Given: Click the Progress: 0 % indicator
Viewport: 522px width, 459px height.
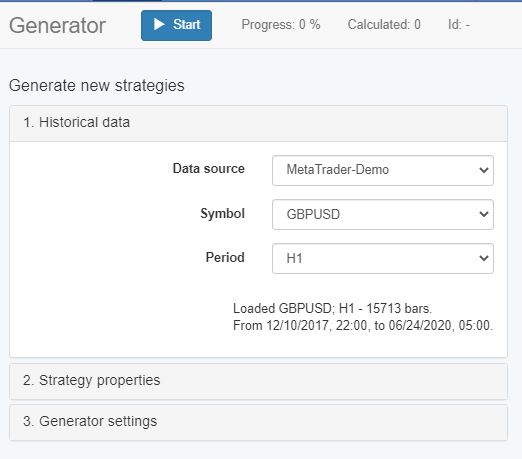Looking at the screenshot, I should coord(281,25).
